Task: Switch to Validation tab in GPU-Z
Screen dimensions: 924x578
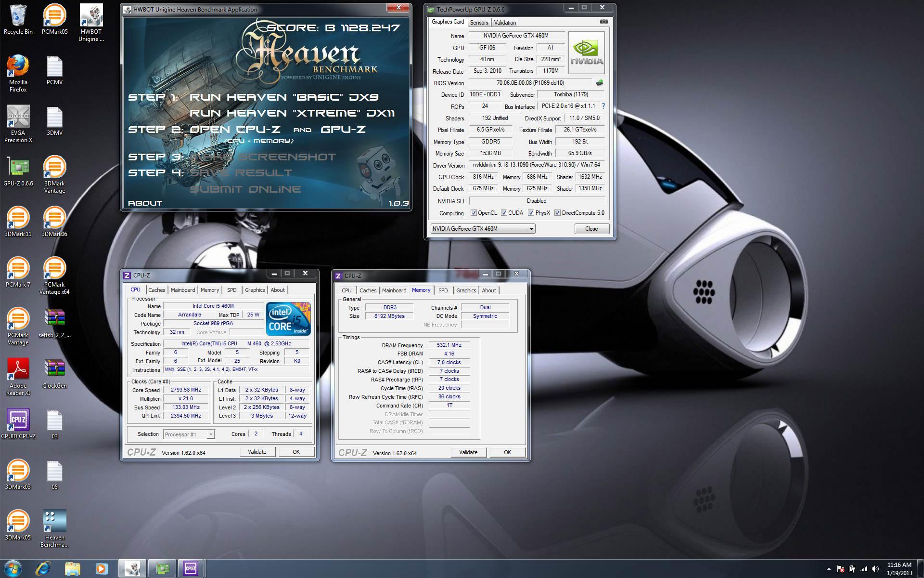Action: click(x=505, y=23)
